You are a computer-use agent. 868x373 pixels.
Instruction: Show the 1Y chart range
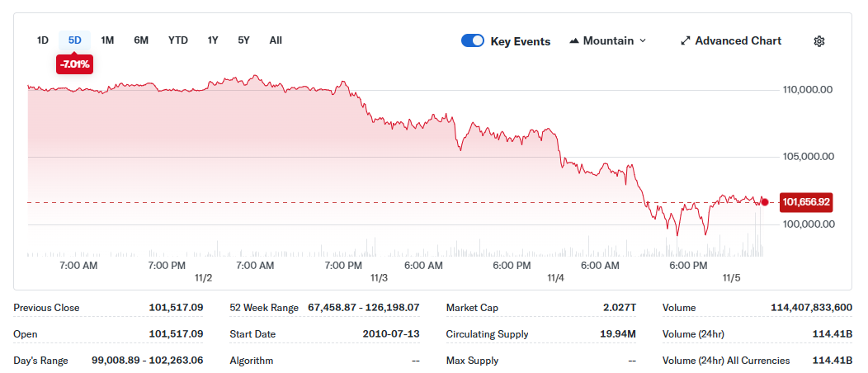click(213, 40)
